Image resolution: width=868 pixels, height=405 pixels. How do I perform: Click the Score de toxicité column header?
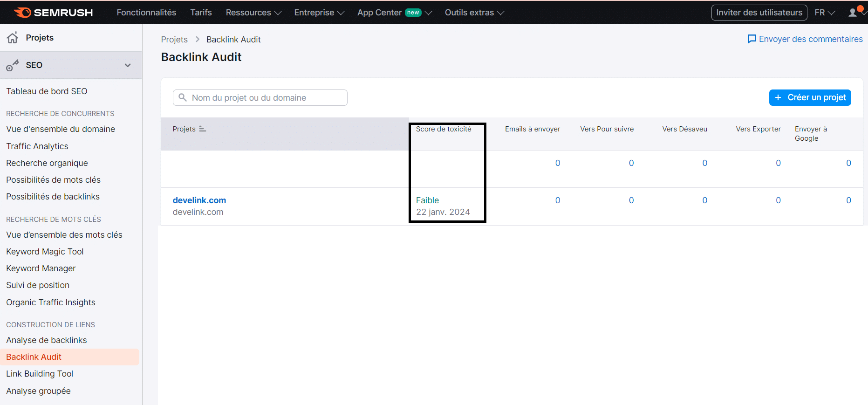click(x=444, y=129)
